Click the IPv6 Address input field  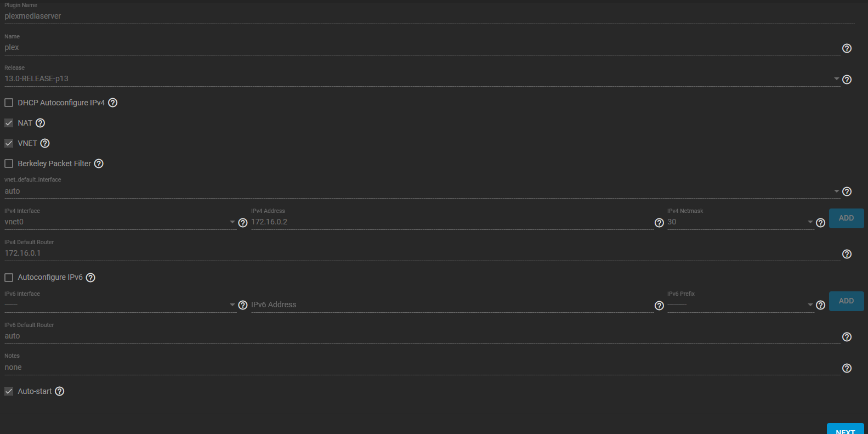point(451,305)
